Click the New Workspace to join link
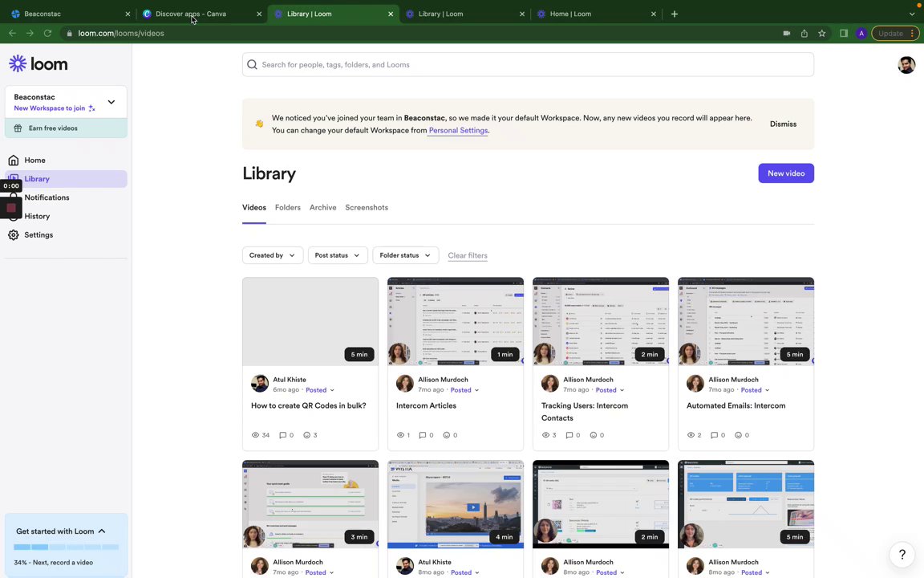Image resolution: width=924 pixels, height=578 pixels. [x=55, y=108]
